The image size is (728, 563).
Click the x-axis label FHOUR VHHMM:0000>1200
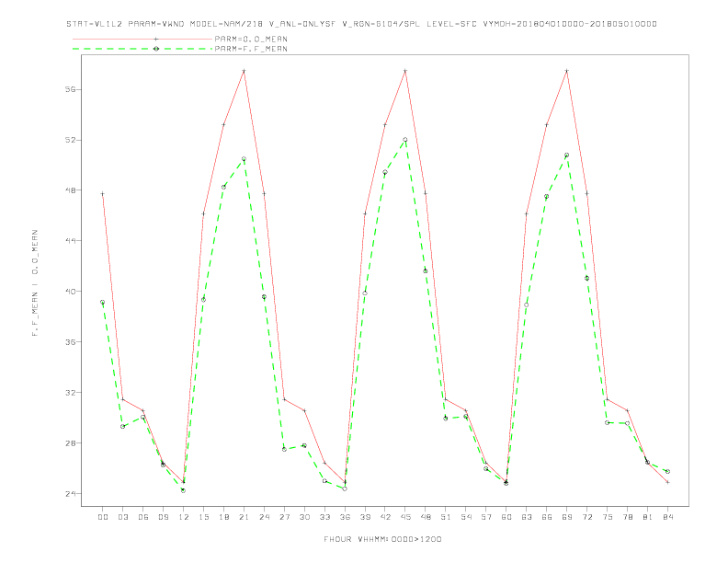(x=382, y=539)
